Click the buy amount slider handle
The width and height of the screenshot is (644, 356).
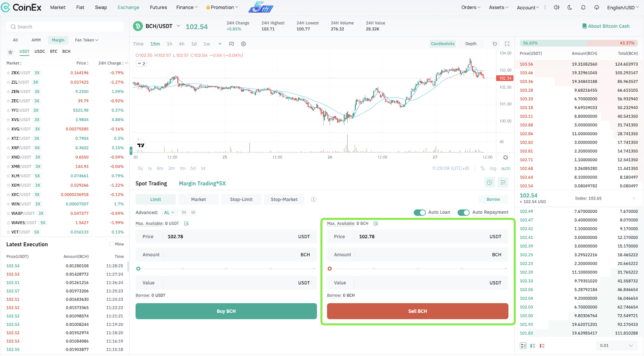coord(138,269)
